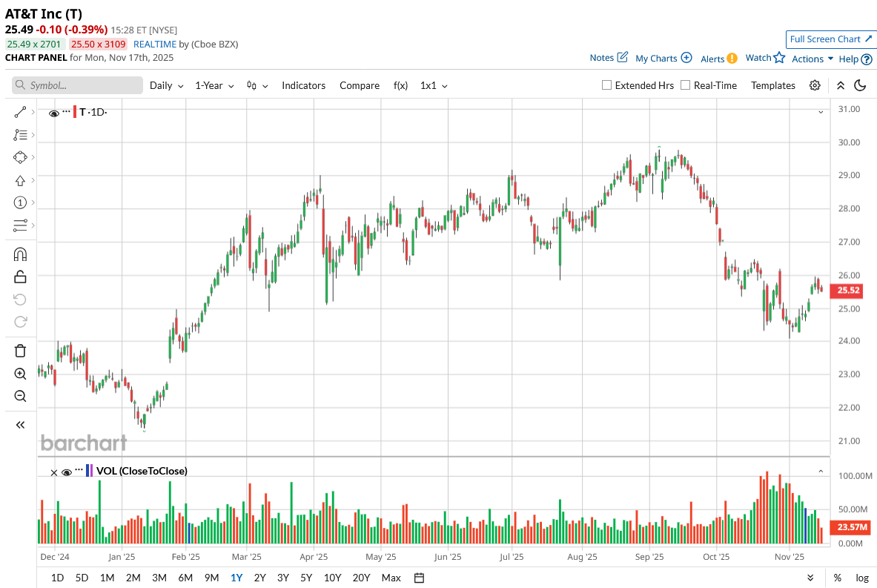Click the T series red color swatch

[75, 112]
